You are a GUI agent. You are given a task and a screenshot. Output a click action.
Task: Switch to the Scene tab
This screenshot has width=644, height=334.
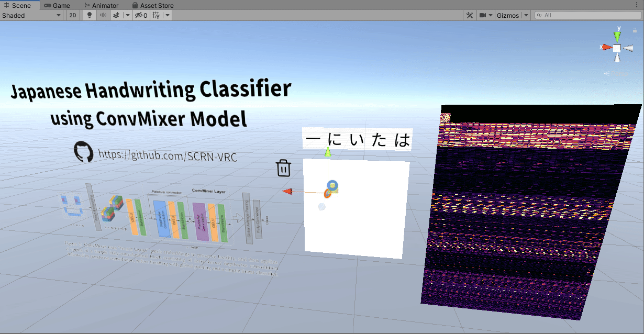19,5
